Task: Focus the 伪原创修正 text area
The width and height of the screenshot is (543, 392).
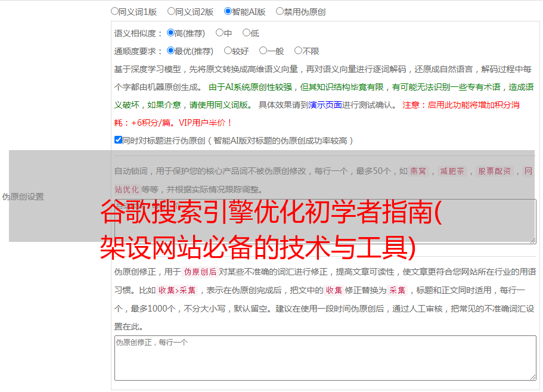Action: click(x=325, y=358)
